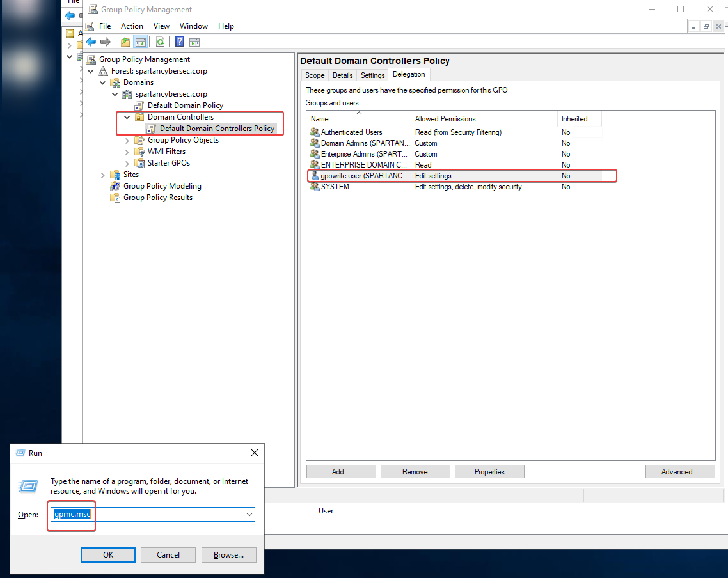
Task: Go back with the blue Back arrow in the GPMC toolbar
Action: pos(91,42)
